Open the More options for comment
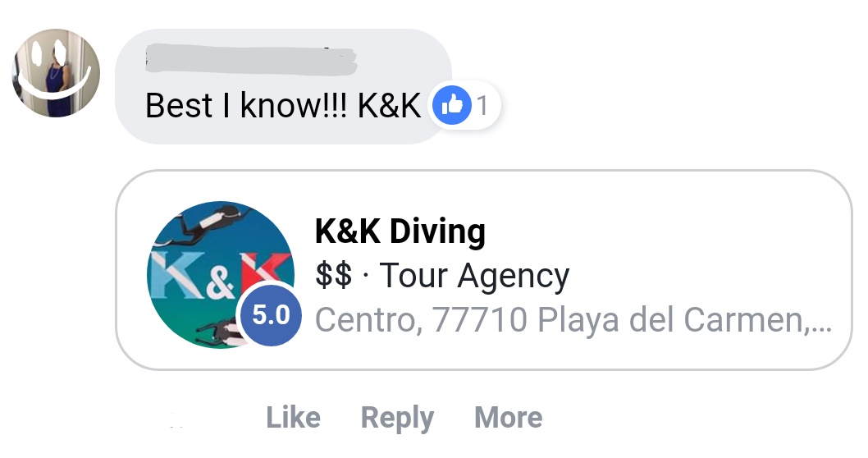Screen dimensions: 868x458 (x=508, y=417)
